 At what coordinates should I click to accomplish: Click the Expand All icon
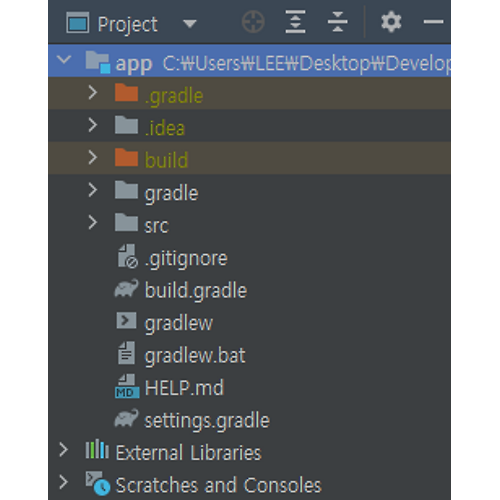click(295, 22)
